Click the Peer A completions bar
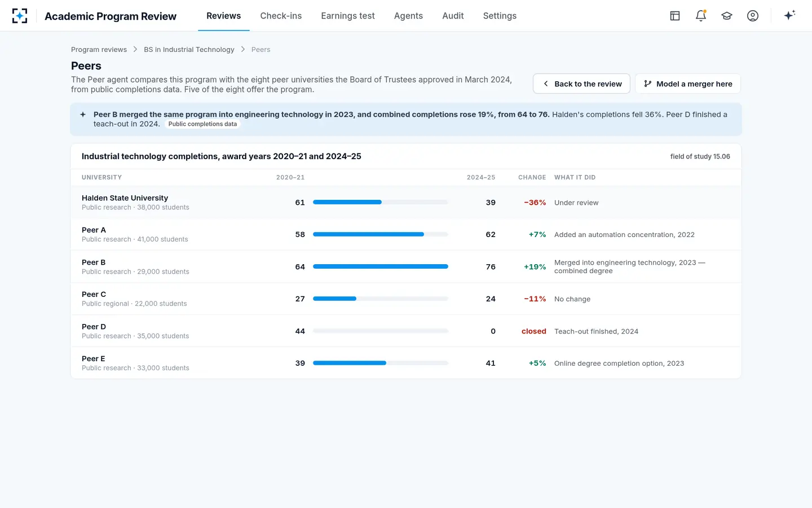 [x=381, y=234]
